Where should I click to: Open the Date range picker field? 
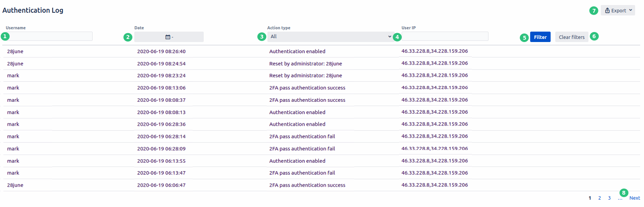click(x=169, y=37)
